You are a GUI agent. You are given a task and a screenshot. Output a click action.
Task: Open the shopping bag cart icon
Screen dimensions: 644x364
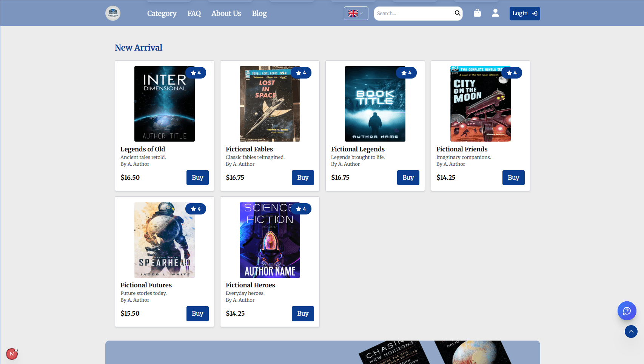point(477,13)
